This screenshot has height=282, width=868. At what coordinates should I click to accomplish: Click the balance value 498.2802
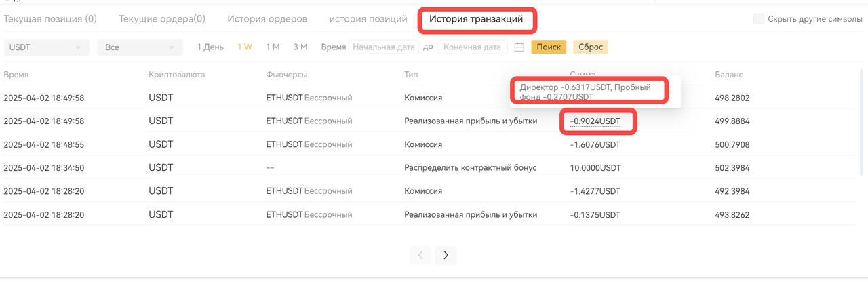(732, 98)
